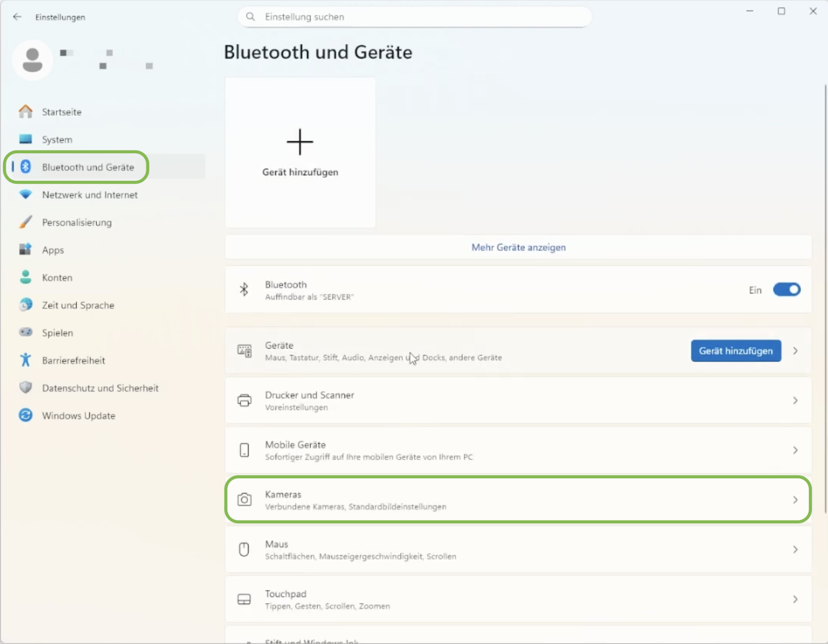The width and height of the screenshot is (828, 644).
Task: Expand Mobile Geräte with its chevron
Action: [x=795, y=450]
